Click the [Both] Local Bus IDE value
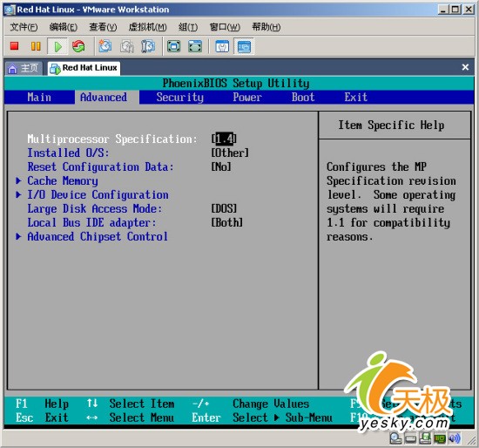Screen dimensions: 479x448 pos(227,222)
